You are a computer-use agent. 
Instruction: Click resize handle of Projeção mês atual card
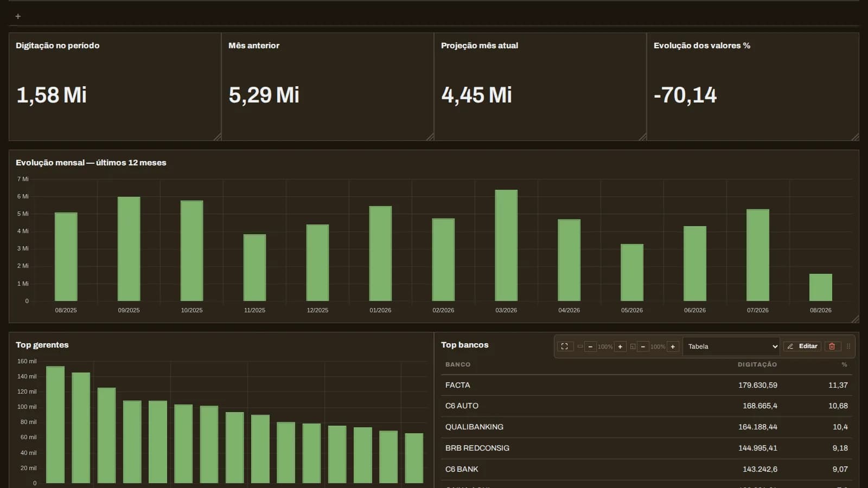tap(643, 137)
